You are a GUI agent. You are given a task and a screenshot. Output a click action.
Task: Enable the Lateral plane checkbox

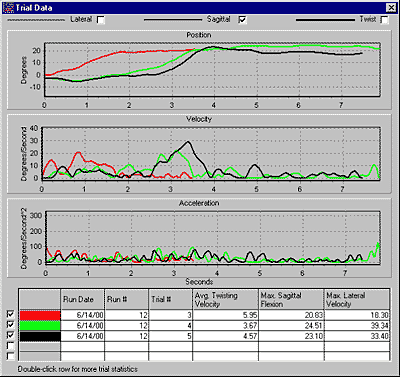pyautogui.click(x=101, y=20)
